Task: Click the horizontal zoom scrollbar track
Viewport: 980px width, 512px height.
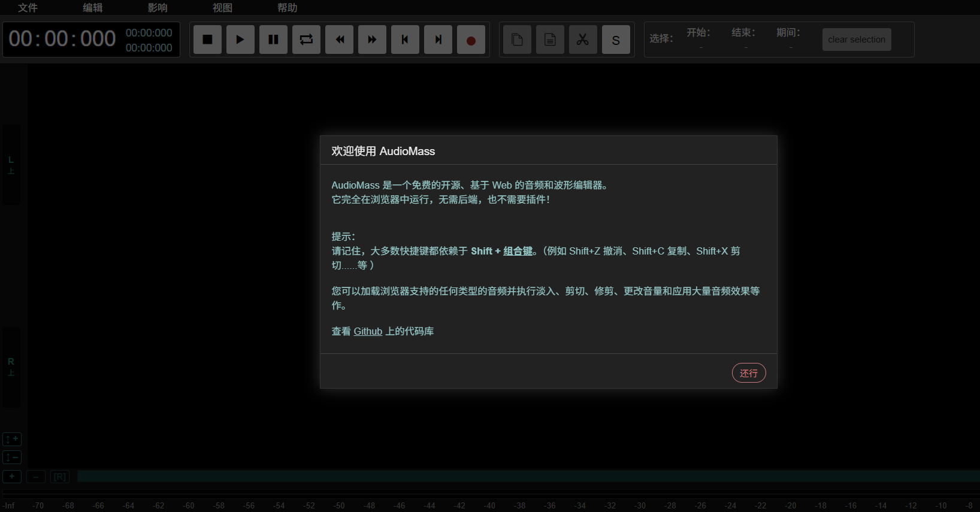Action: click(528, 476)
